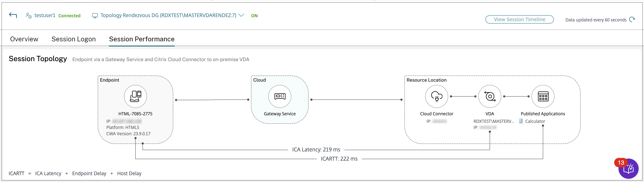Click View Session Timeline button
This screenshot has height=182, width=644.
pos(519,20)
